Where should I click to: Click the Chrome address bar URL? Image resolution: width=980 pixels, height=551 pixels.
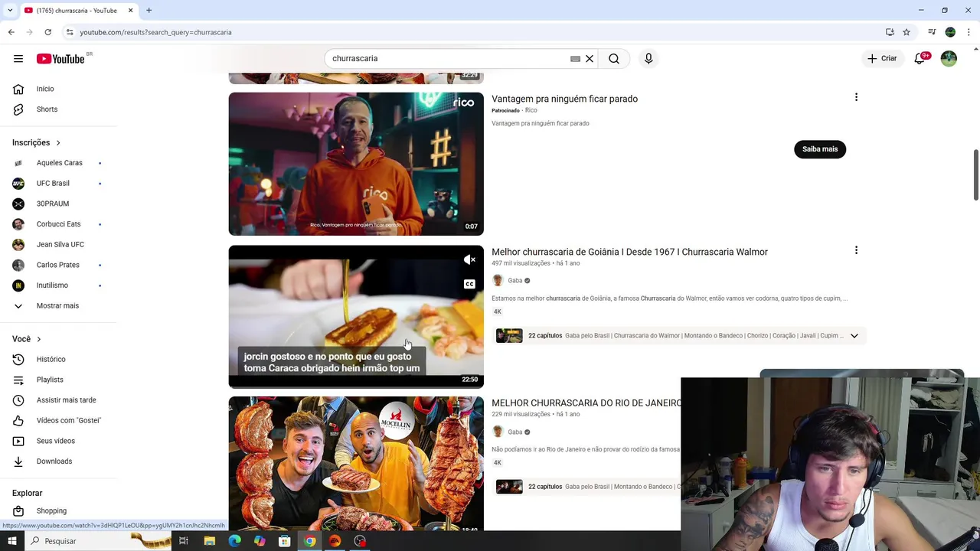155,32
